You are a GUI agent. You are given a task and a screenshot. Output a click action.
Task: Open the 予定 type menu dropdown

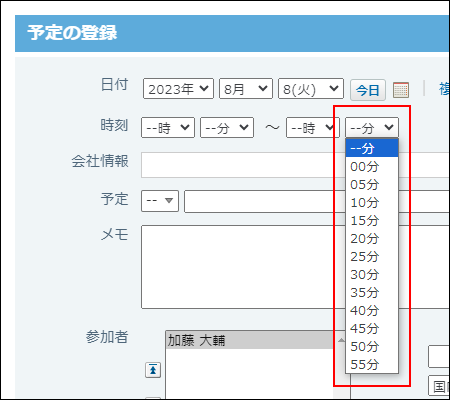(160, 201)
